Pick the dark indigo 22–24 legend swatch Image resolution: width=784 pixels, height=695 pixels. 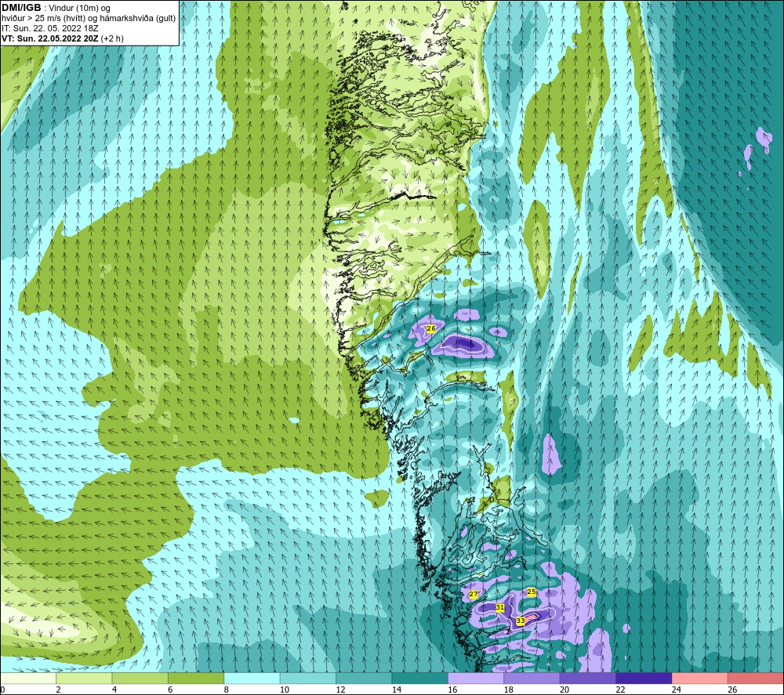(x=644, y=679)
